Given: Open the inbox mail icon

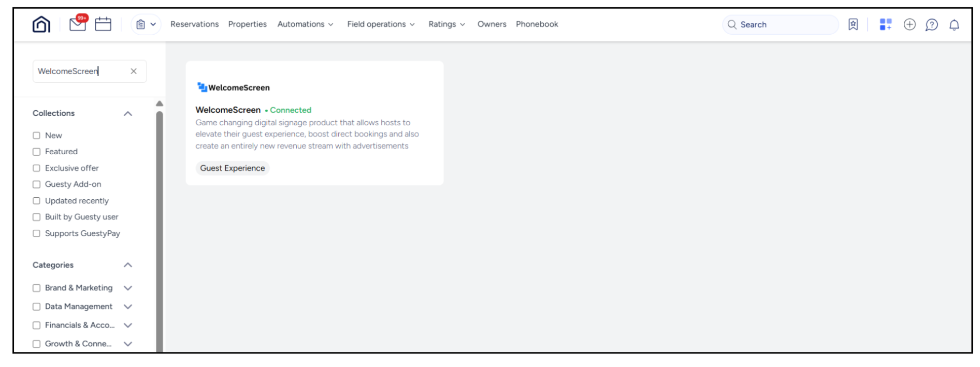Looking at the screenshot, I should (78, 24).
